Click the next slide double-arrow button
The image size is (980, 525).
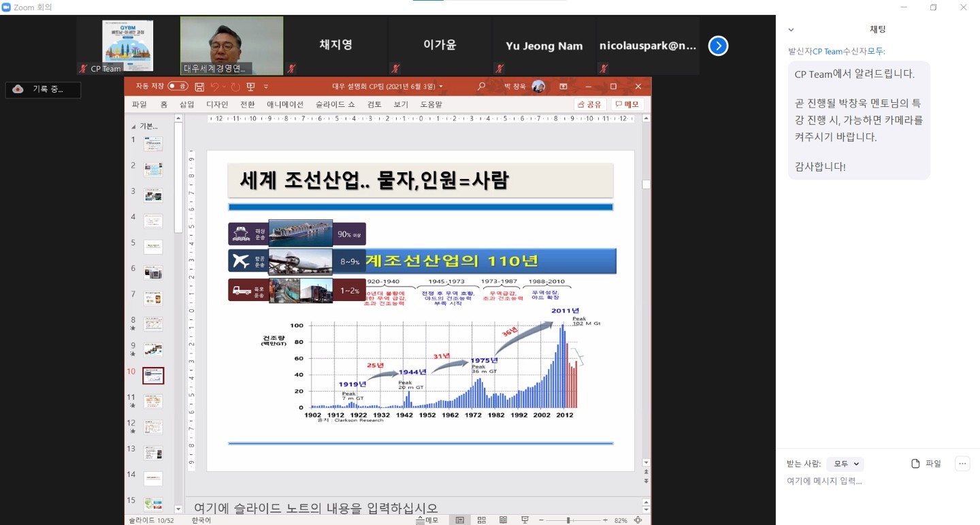tap(646, 481)
